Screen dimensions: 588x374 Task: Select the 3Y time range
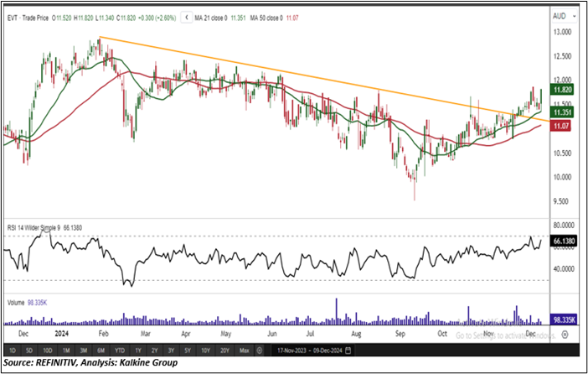[x=171, y=351]
